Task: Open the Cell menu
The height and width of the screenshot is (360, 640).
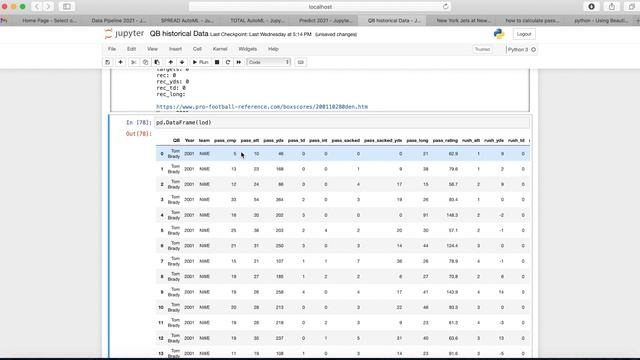Action: pos(197,49)
